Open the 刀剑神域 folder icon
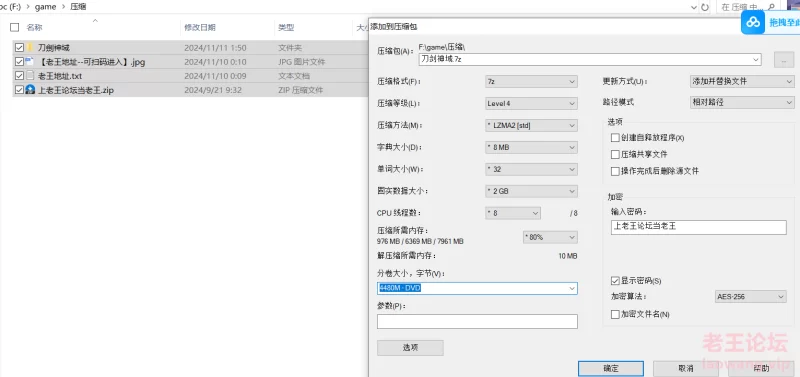800x377 pixels. tap(30, 47)
